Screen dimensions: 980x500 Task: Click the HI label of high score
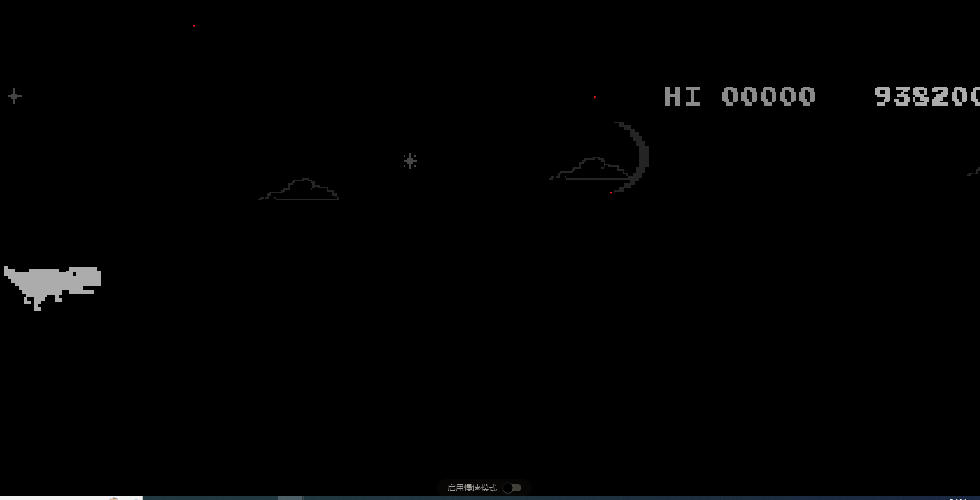[682, 96]
